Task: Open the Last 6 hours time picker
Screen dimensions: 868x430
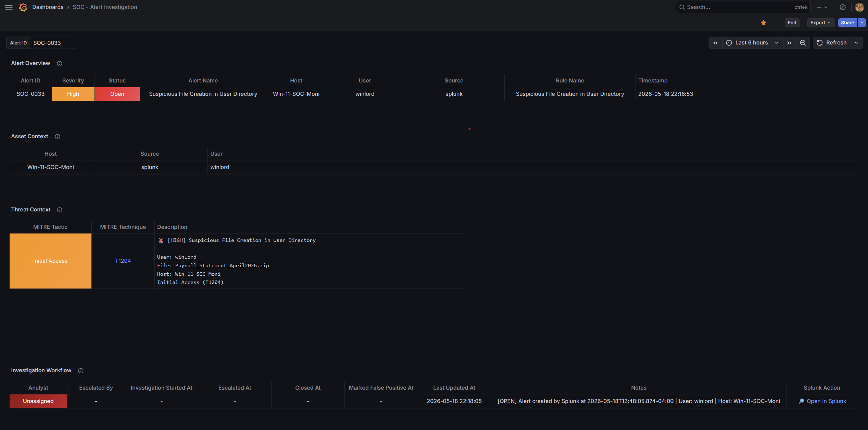Action: click(752, 43)
